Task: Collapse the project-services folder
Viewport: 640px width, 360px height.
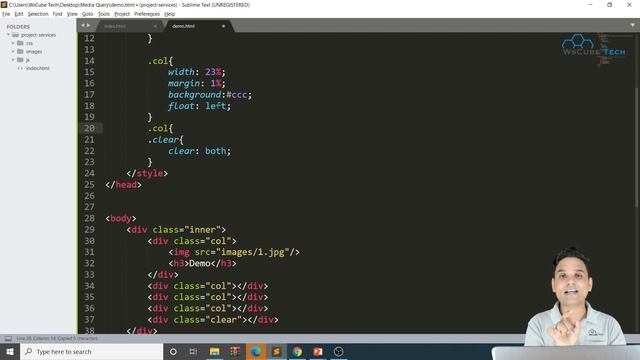Action: tap(8, 35)
